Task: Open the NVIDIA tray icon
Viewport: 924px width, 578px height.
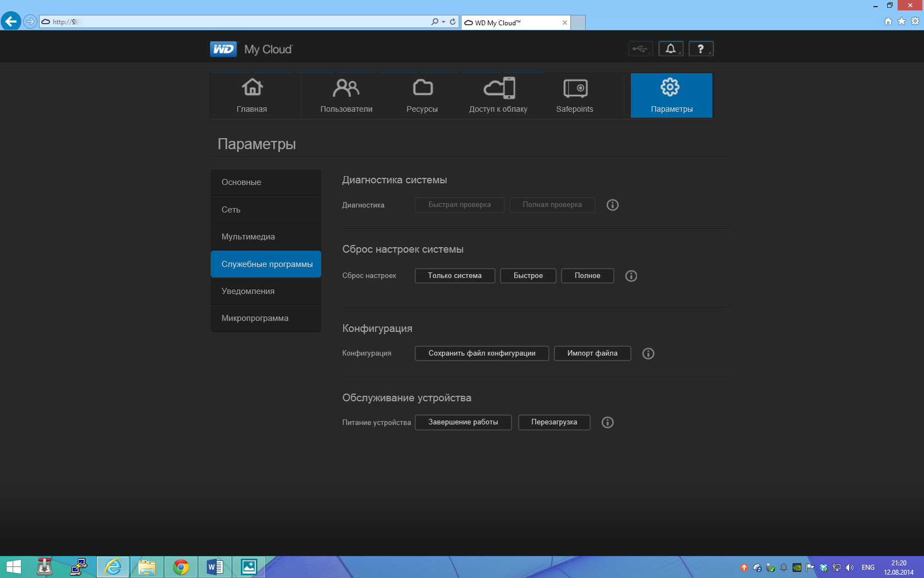Action: click(797, 568)
